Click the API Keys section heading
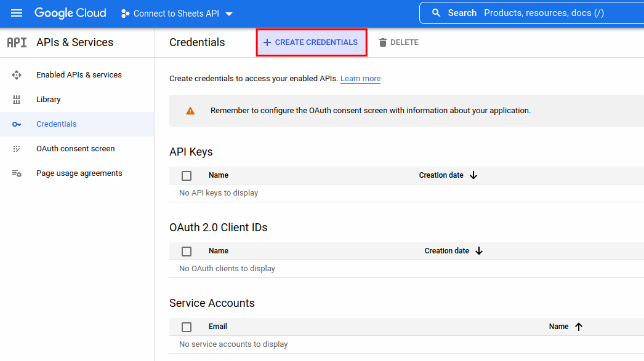 pos(191,152)
